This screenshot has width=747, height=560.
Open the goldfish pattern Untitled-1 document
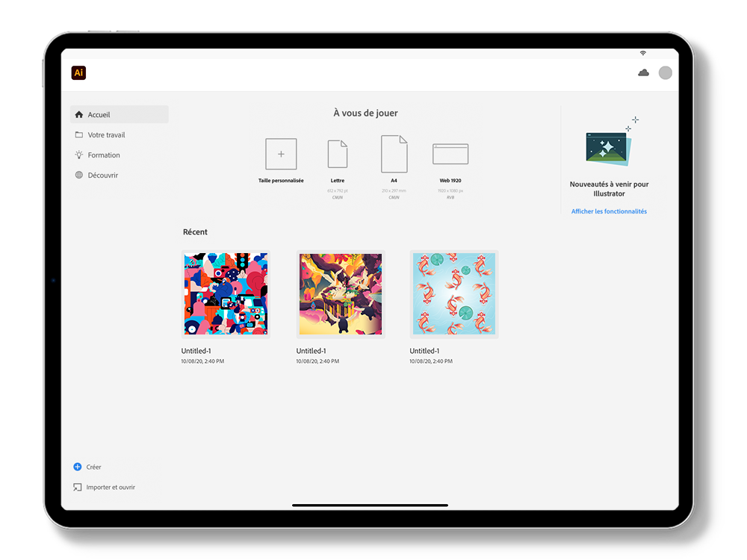(x=453, y=293)
